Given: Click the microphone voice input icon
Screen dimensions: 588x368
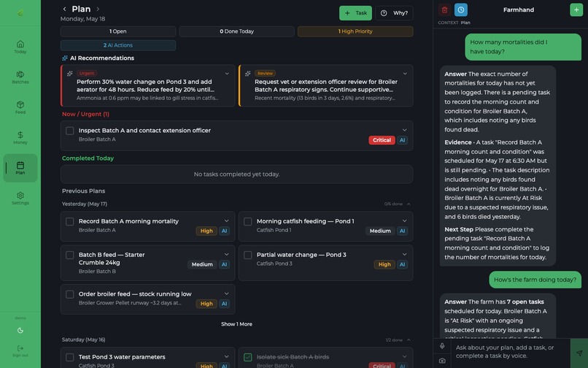Looking at the screenshot, I should (x=442, y=346).
